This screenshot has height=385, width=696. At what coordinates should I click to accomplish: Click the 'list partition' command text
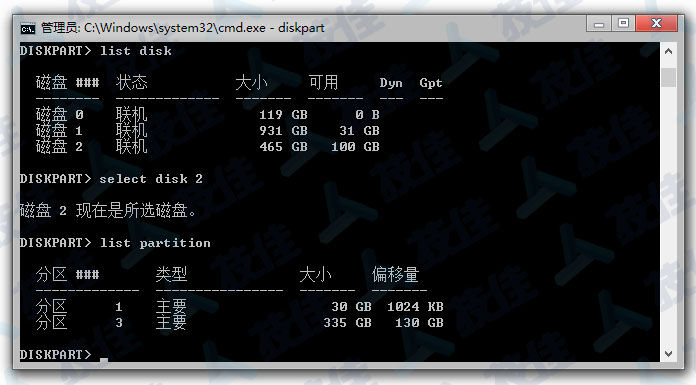tap(155, 242)
